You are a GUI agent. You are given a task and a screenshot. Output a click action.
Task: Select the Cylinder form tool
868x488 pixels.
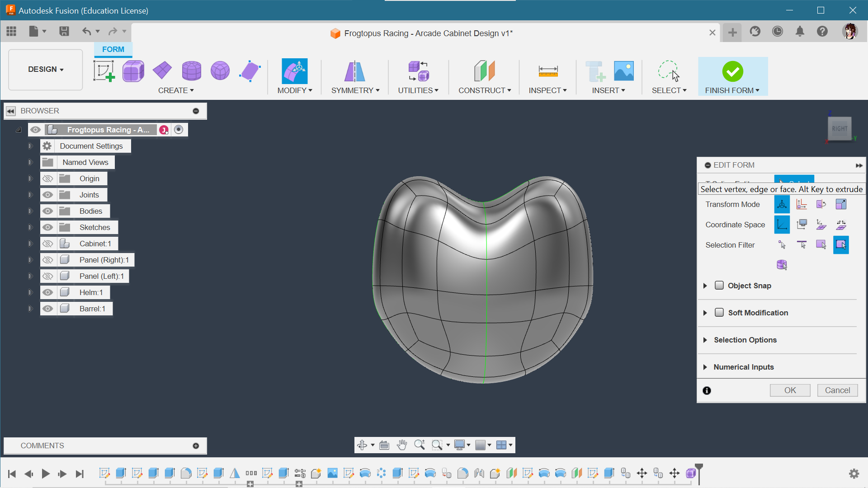[191, 71]
